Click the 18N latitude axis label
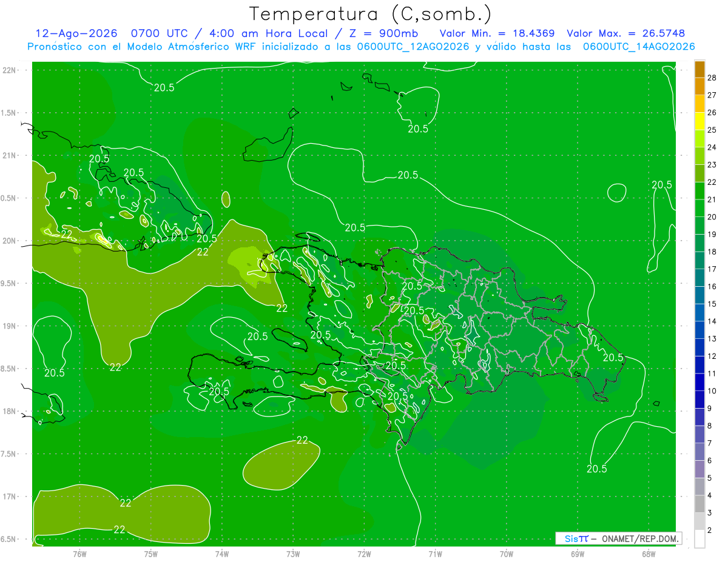728x562 pixels. coord(10,411)
